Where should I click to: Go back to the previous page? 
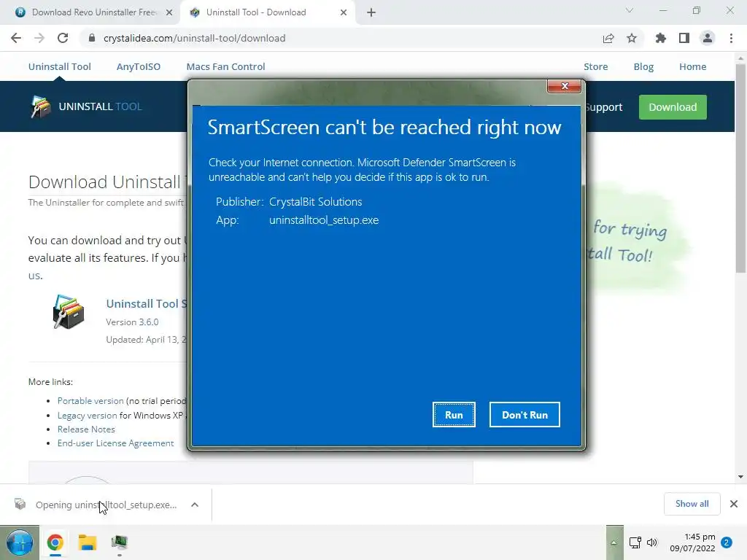(x=16, y=38)
